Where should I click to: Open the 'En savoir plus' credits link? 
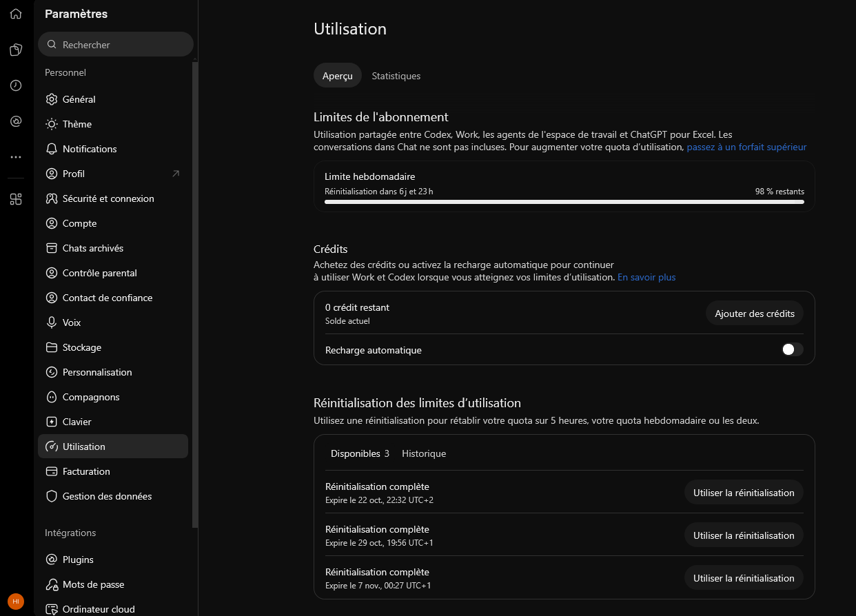(646, 277)
